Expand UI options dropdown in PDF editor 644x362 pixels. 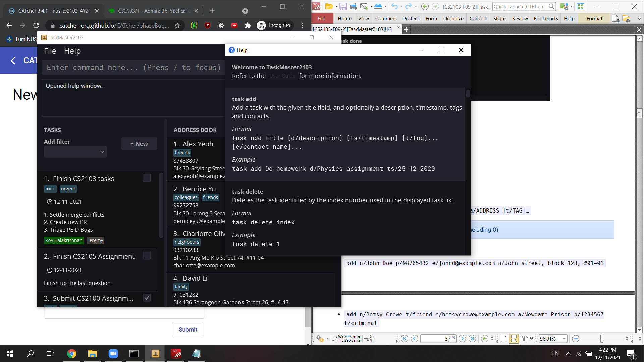tap(571, 6)
